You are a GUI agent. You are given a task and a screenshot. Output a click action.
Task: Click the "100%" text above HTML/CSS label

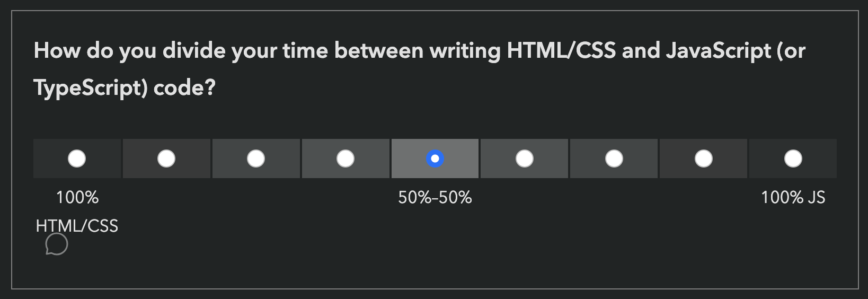(77, 198)
